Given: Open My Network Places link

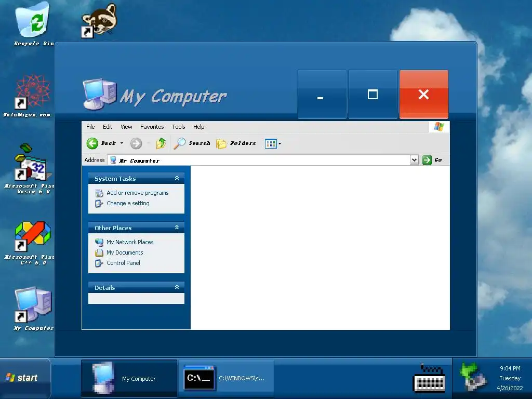Looking at the screenshot, I should pos(130,242).
